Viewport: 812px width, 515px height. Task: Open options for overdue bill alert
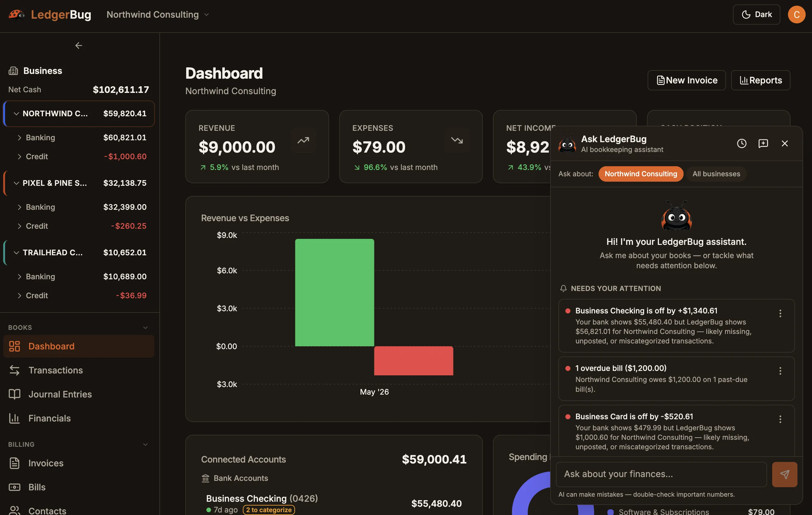click(x=780, y=371)
